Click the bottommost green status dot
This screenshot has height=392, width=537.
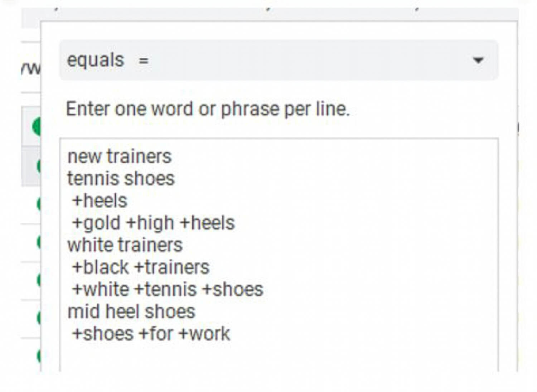pos(39,355)
